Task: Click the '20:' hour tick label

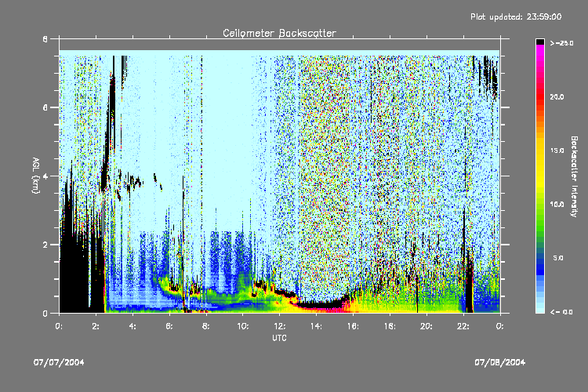Action: tap(426, 326)
